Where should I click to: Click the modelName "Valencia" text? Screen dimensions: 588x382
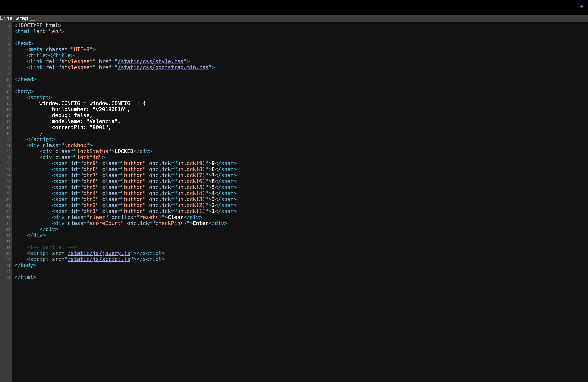pyautogui.click(x=102, y=121)
